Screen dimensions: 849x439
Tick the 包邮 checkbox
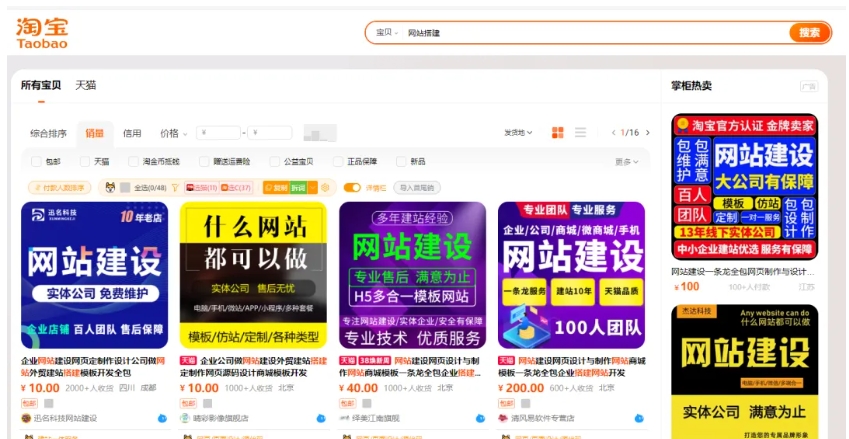tap(36, 161)
